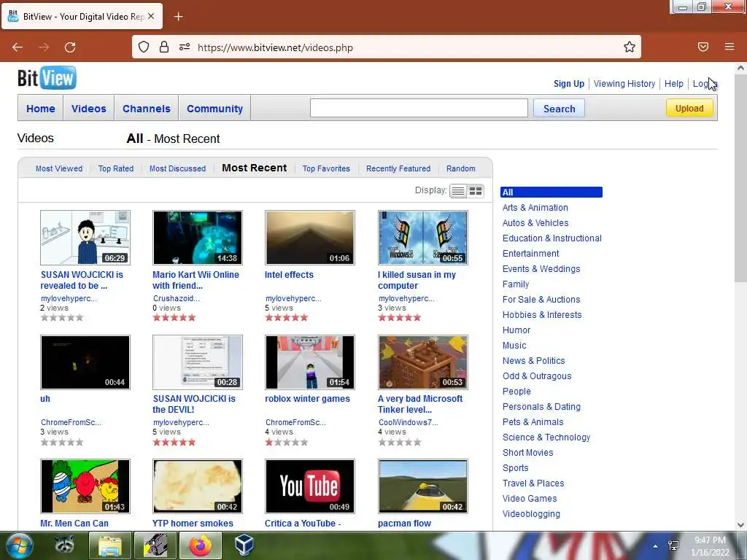Rate the 'uh' video with its stars
This screenshot has width=747, height=560.
tap(62, 443)
